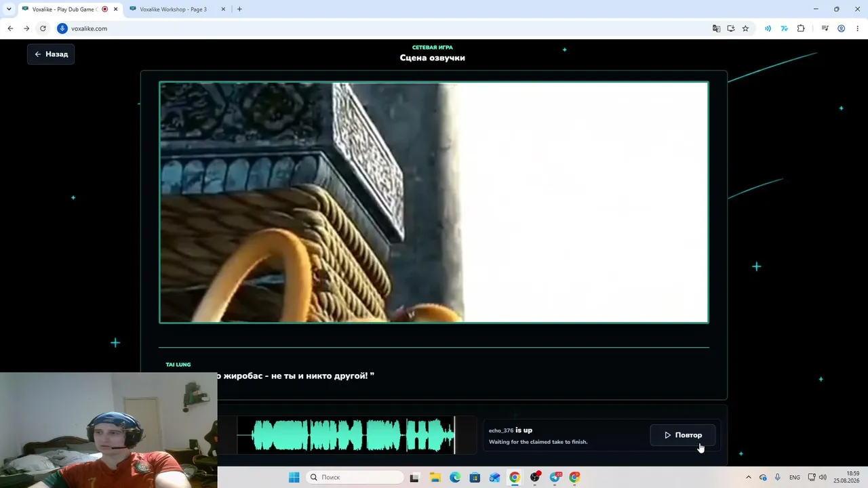Navigate forward in browser history
This screenshot has width=868, height=488.
point(26,28)
